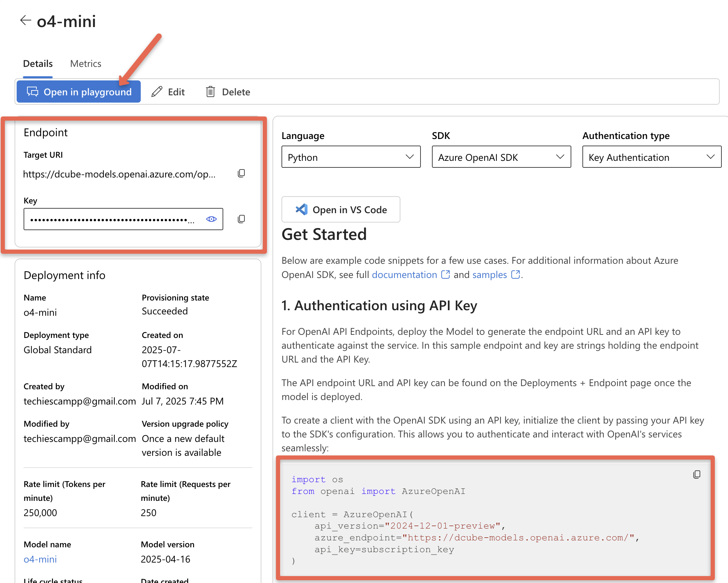The height and width of the screenshot is (583, 728).
Task: Switch to the Metrics tab
Action: 86,64
